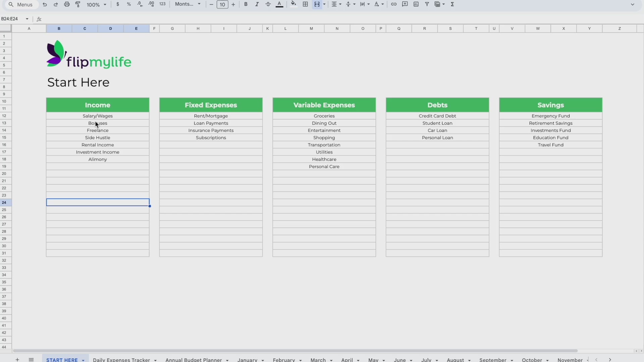Image resolution: width=644 pixels, height=362 pixels.
Task: Open vertical align menu
Action: pos(350,4)
